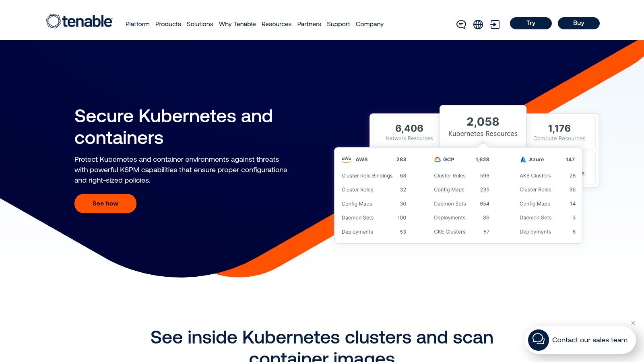This screenshot has width=644, height=362.
Task: Click the Buy button
Action: click(578, 23)
